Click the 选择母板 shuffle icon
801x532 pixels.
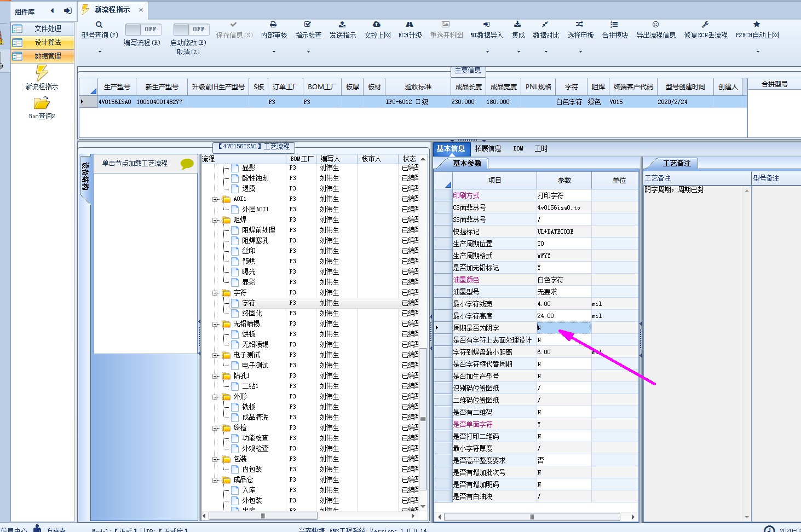pos(580,25)
